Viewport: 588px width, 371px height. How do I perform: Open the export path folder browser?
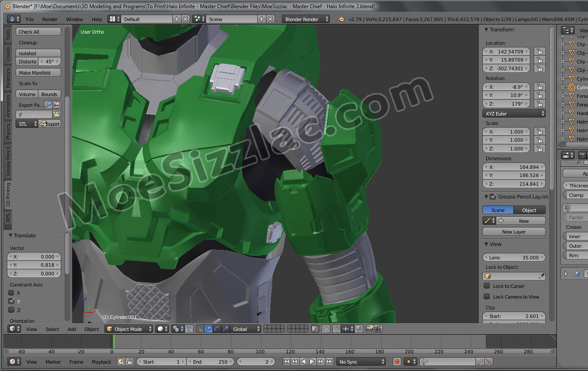coord(56,114)
